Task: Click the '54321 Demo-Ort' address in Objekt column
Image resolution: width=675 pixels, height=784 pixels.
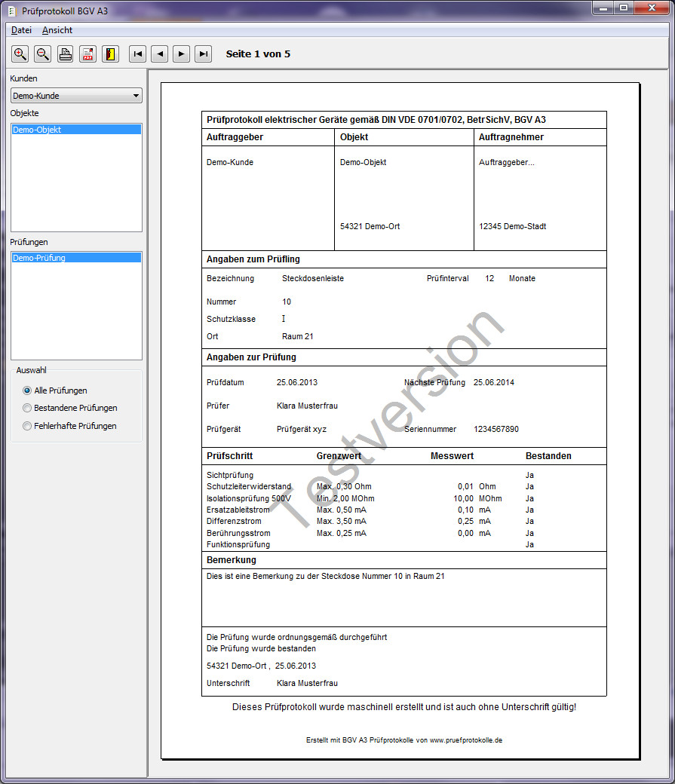Action: coord(370,226)
